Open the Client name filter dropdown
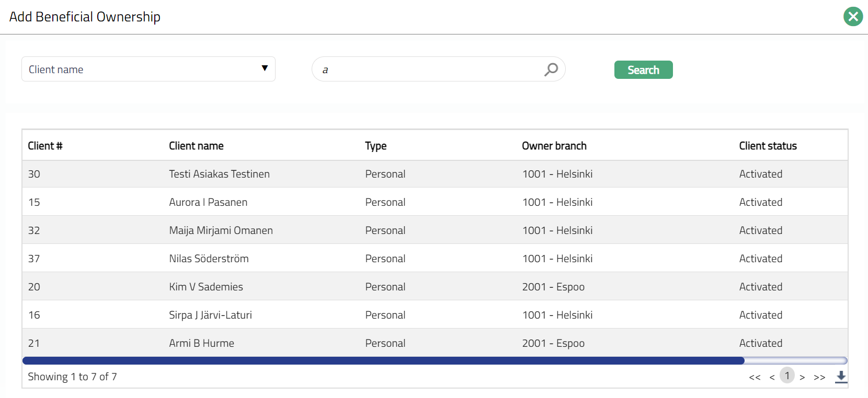Viewport: 868px width, 398px height. coord(148,69)
